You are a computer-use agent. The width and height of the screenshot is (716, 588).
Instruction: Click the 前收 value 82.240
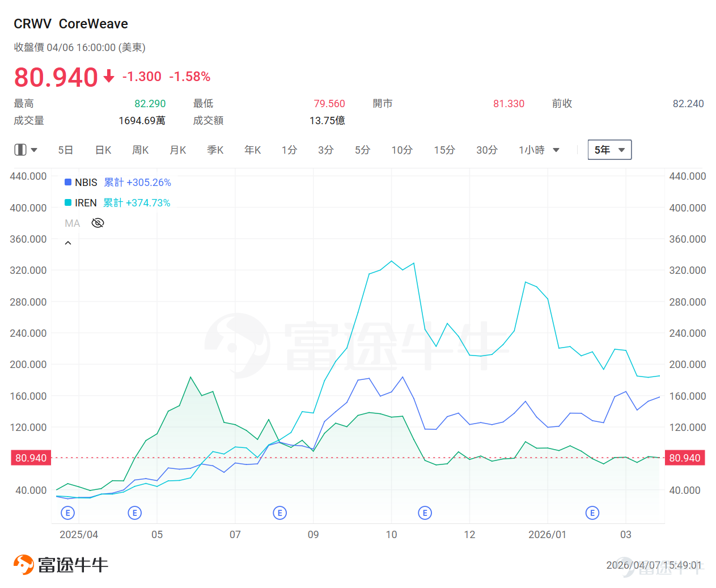point(688,104)
